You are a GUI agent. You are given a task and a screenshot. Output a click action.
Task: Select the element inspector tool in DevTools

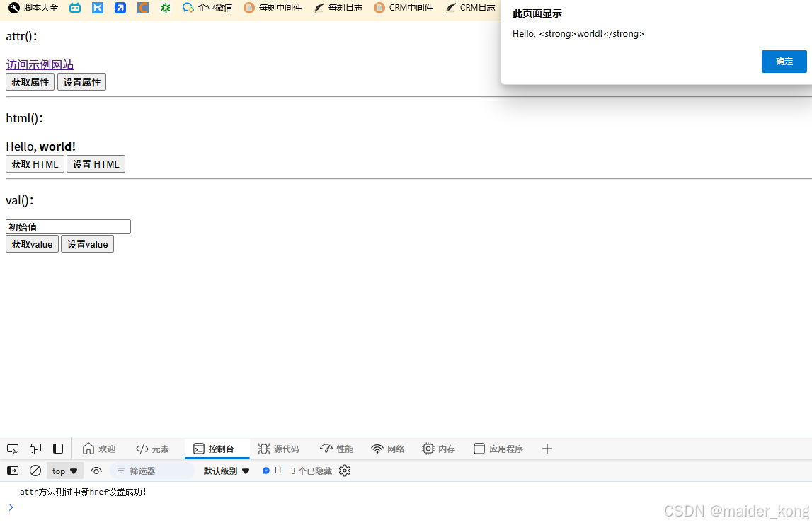(x=13, y=448)
